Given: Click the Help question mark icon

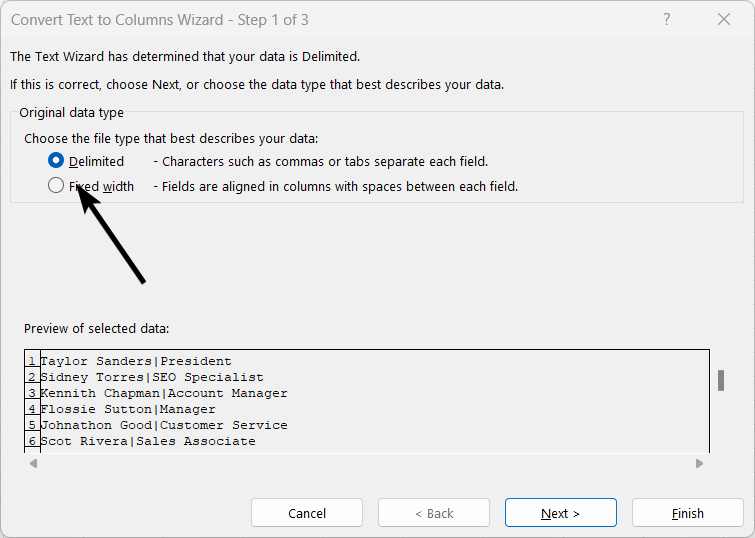Looking at the screenshot, I should (667, 19).
